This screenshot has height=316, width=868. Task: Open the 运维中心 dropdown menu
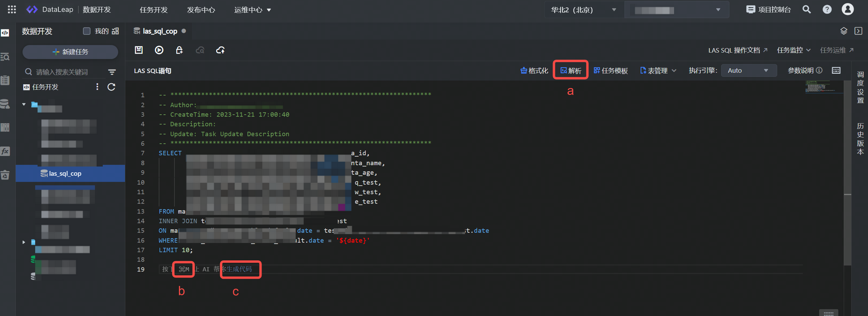[253, 10]
